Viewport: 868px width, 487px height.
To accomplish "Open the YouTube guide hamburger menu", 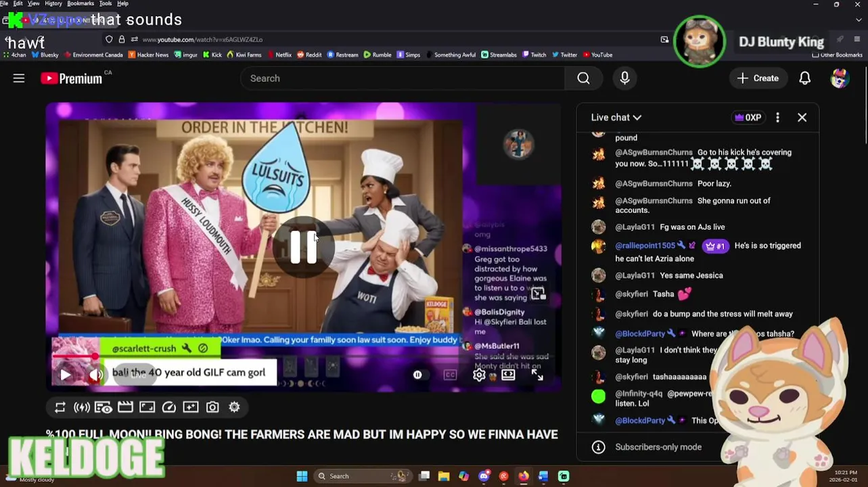I will 19,78.
